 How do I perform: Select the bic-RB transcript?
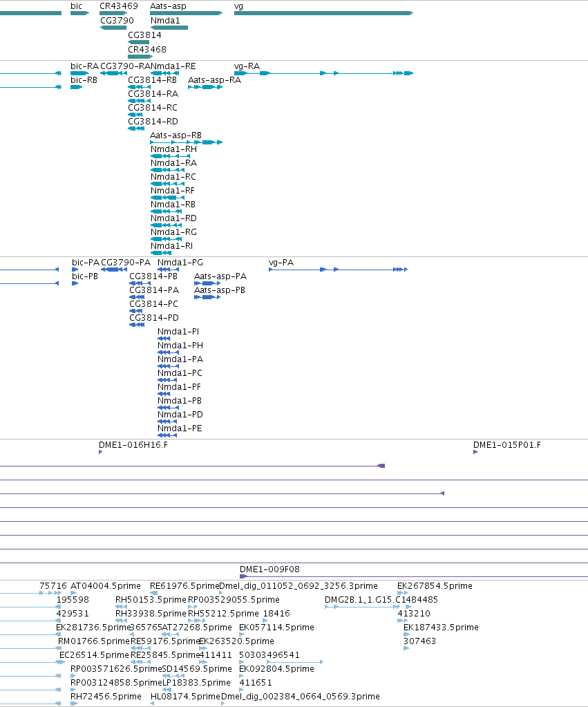tap(76, 87)
